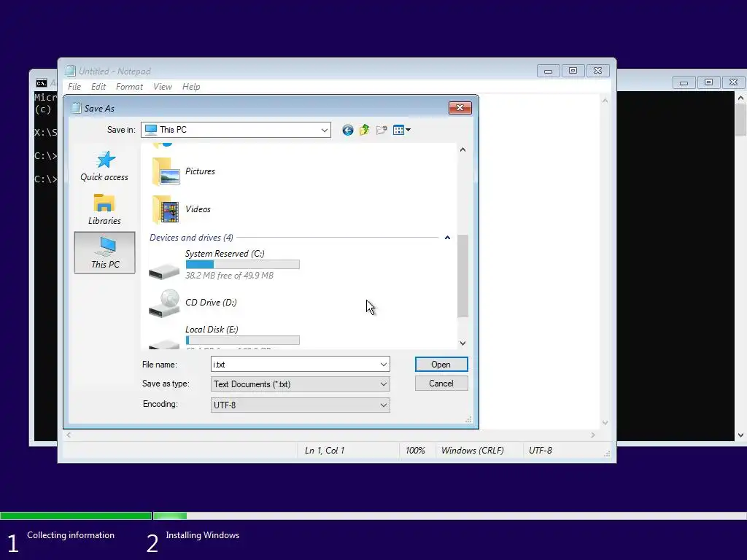This screenshot has height=560, width=747.
Task: Open the View Menu dropdown arrow
Action: (409, 130)
